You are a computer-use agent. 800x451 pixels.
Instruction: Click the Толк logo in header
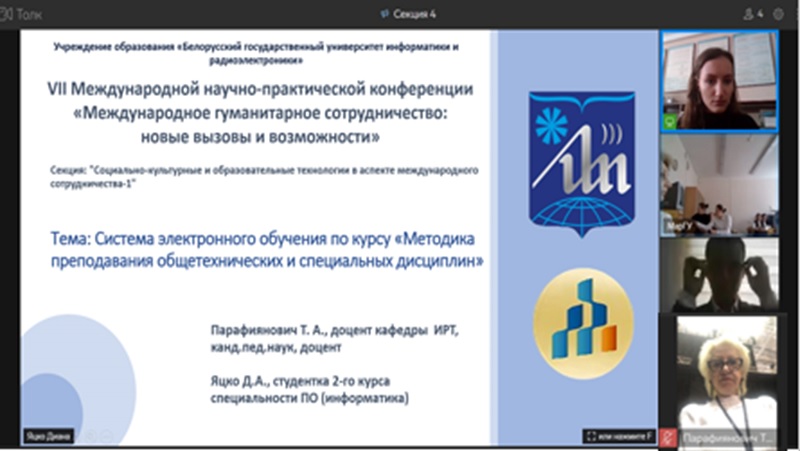click(22, 14)
